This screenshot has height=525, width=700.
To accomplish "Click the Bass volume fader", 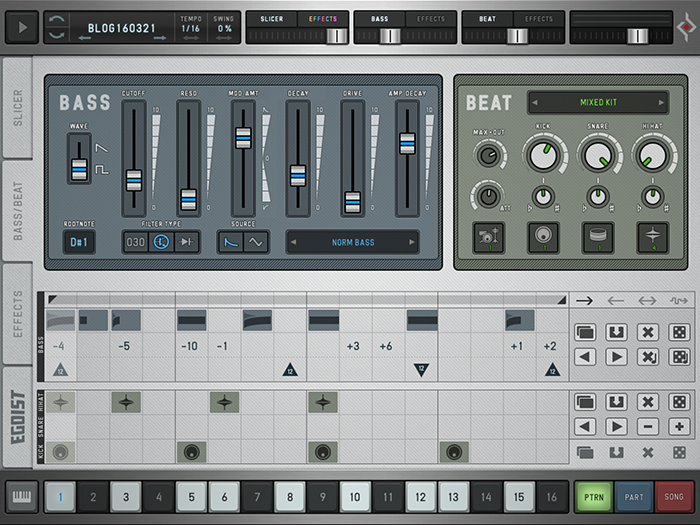I will click(390, 36).
